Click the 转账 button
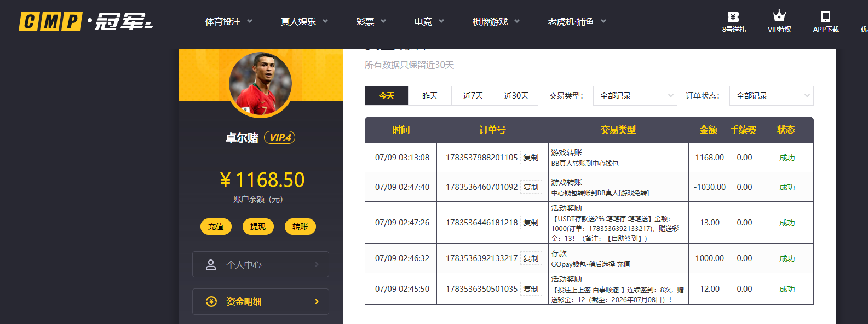 pos(300,227)
